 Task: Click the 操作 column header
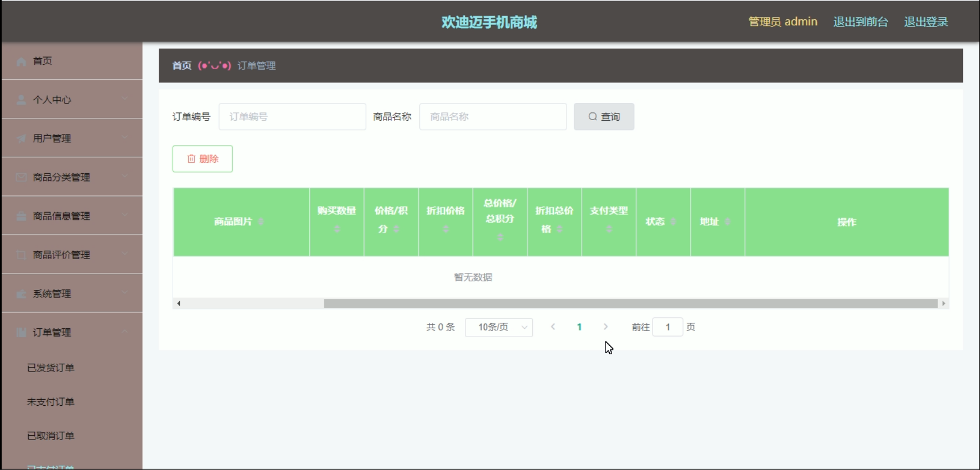[x=847, y=222]
